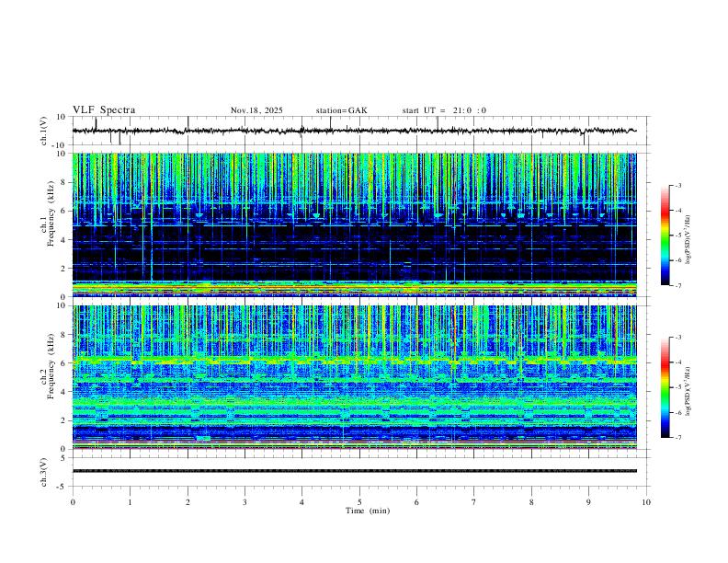Click the "8" minute tick on Time axis

click(531, 502)
